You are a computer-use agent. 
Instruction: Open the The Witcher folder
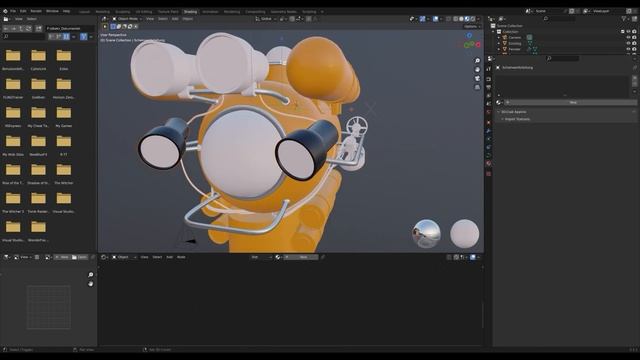(x=64, y=173)
